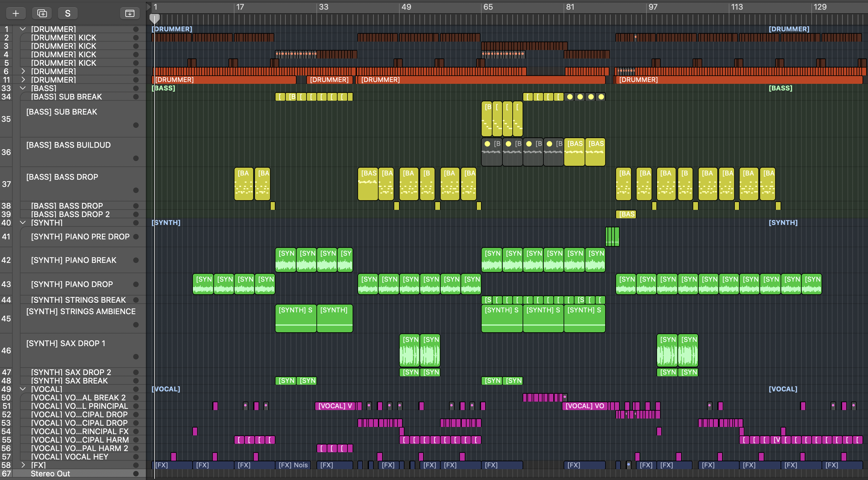Toggle the dot on [VOCAL] VOCAL HEY track
The image size is (868, 480).
136,457
